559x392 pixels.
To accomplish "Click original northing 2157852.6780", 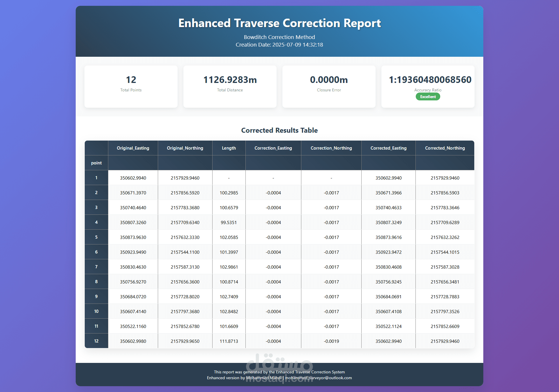I will (x=185, y=326).
